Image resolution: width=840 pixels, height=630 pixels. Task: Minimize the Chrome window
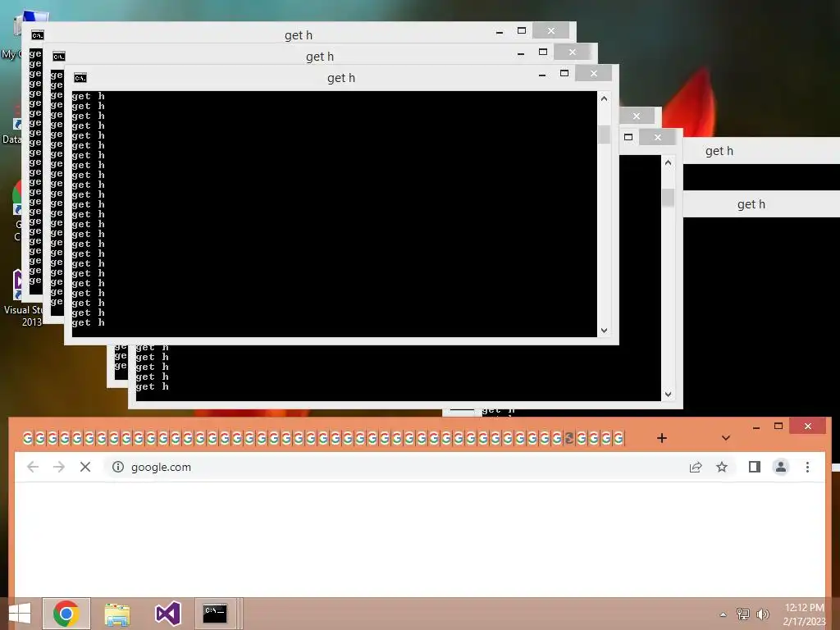click(x=756, y=427)
